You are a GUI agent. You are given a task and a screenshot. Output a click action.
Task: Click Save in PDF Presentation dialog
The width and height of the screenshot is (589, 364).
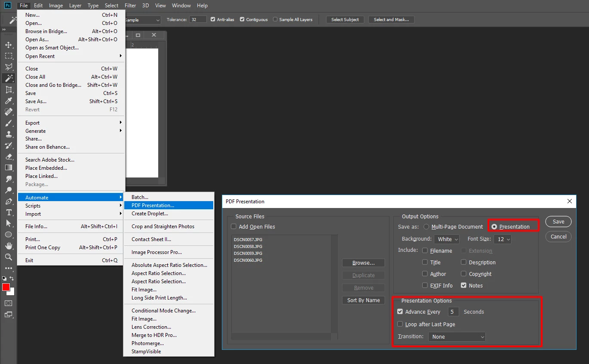pyautogui.click(x=558, y=222)
